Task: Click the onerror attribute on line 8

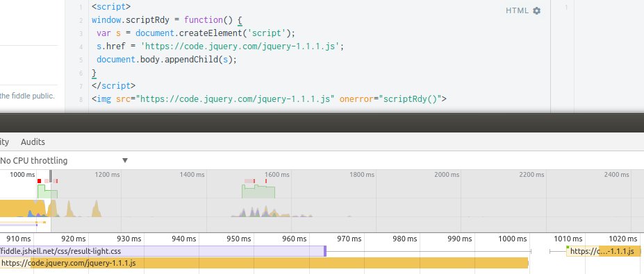Action: [357, 99]
